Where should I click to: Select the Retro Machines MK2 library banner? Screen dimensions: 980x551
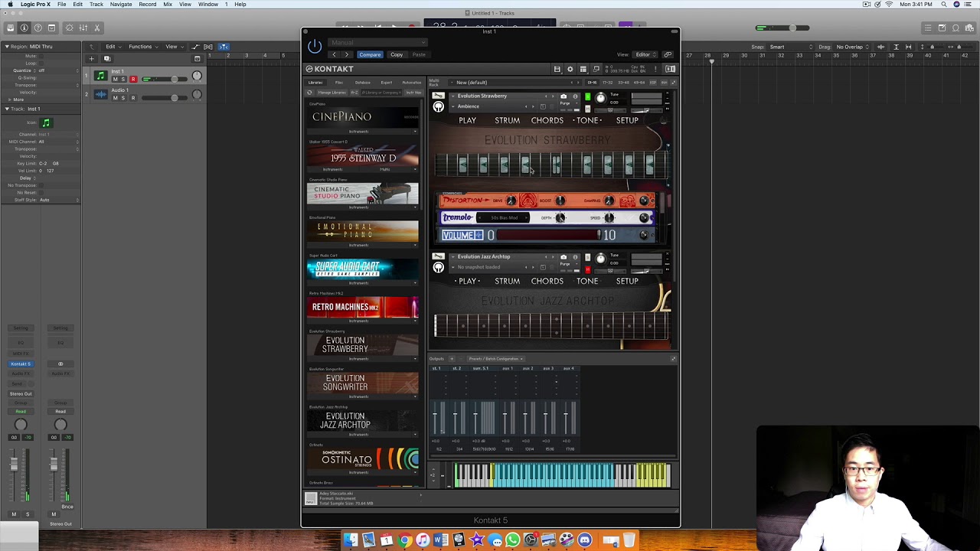(363, 307)
